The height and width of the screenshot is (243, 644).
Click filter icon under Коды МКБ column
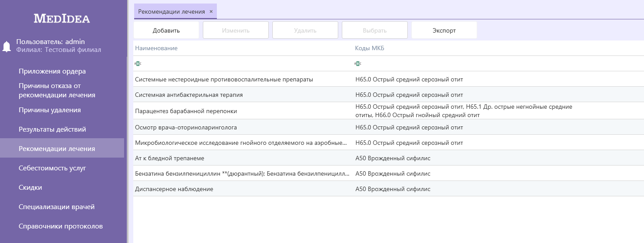coord(358,64)
